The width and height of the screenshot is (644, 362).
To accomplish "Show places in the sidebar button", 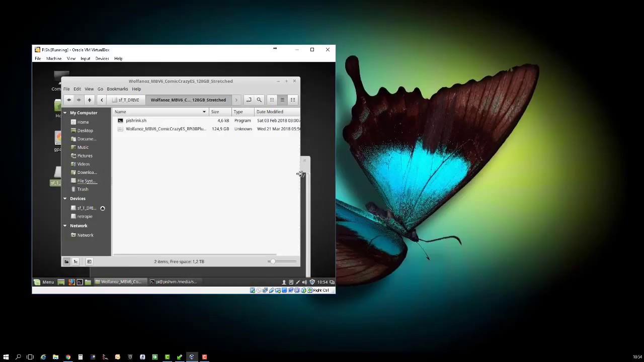I will pyautogui.click(x=66, y=261).
